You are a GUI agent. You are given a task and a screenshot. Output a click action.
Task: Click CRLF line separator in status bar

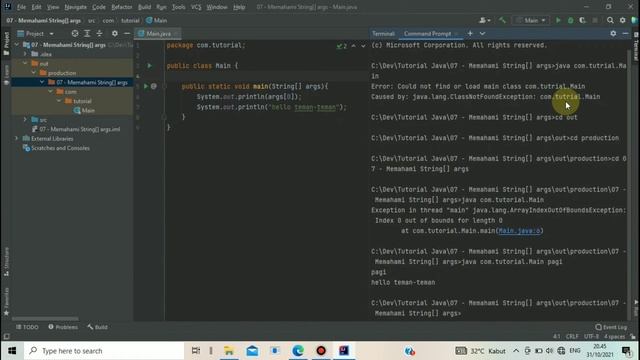572,336
